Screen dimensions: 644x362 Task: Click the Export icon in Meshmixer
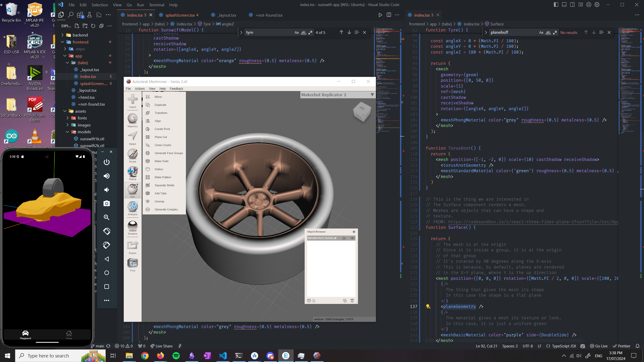tap(133, 247)
